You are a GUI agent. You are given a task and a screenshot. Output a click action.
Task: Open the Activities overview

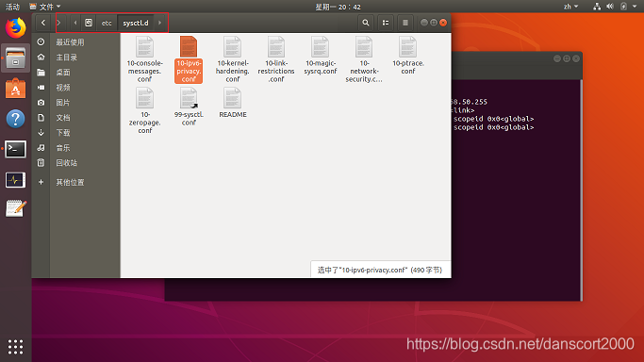pyautogui.click(x=12, y=7)
